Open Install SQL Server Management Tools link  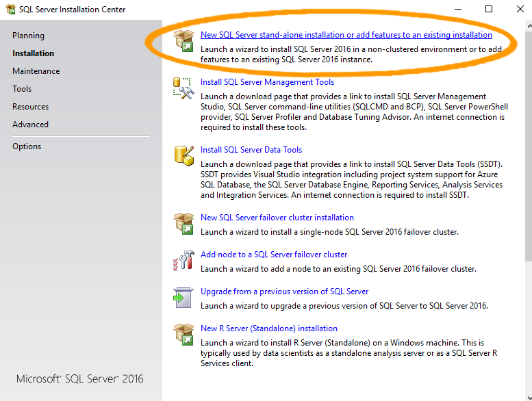[267, 82]
